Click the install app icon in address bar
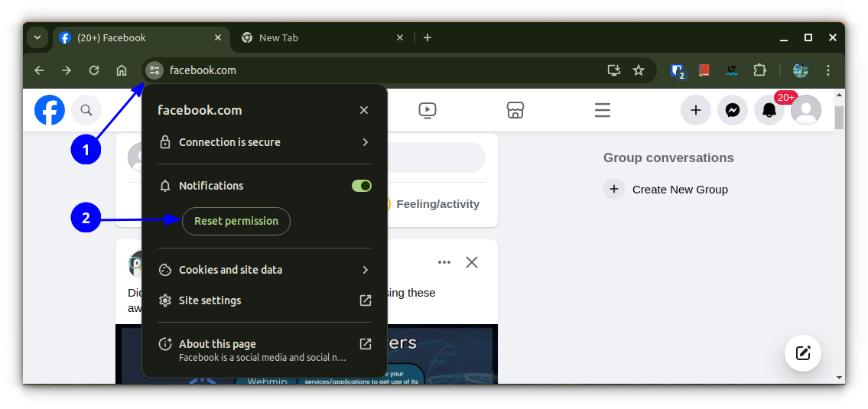Image resolution: width=868 pixels, height=409 pixels. pyautogui.click(x=613, y=70)
